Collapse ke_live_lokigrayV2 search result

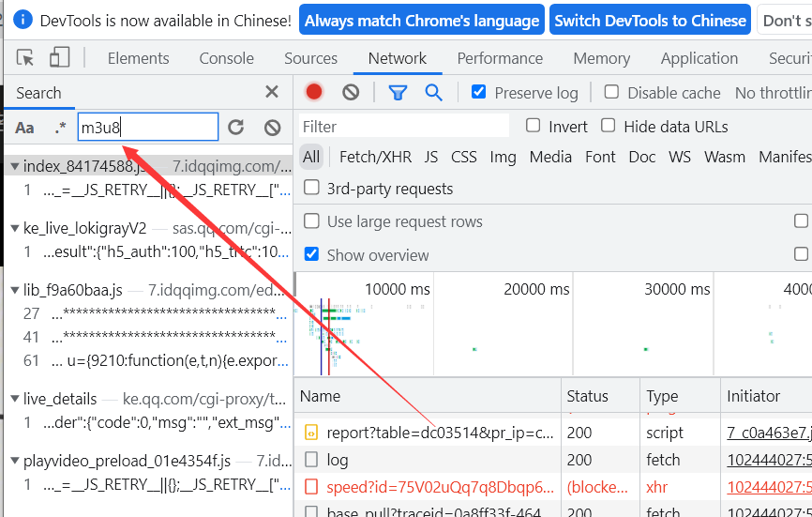[x=15, y=228]
